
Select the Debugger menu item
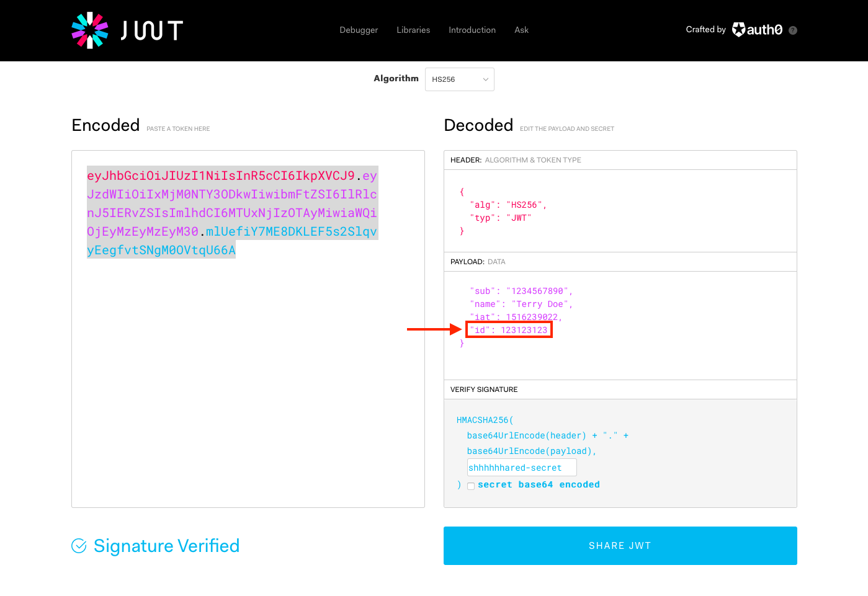358,30
